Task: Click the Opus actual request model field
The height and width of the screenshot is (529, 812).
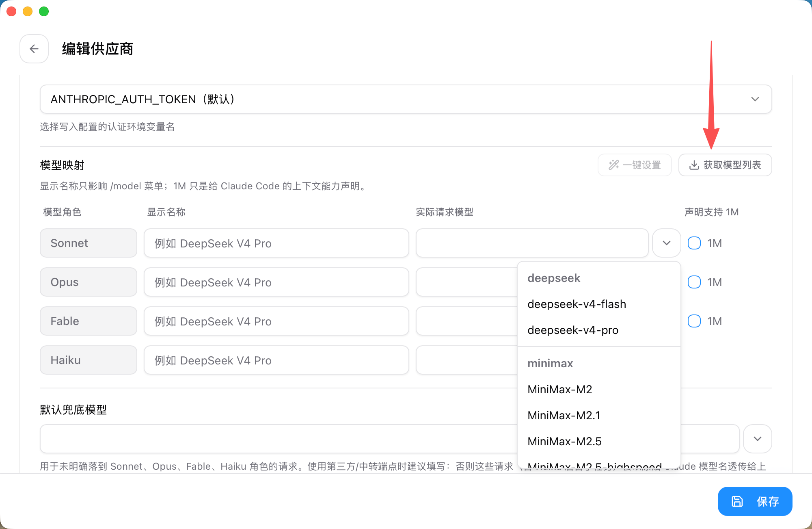Action: point(466,282)
